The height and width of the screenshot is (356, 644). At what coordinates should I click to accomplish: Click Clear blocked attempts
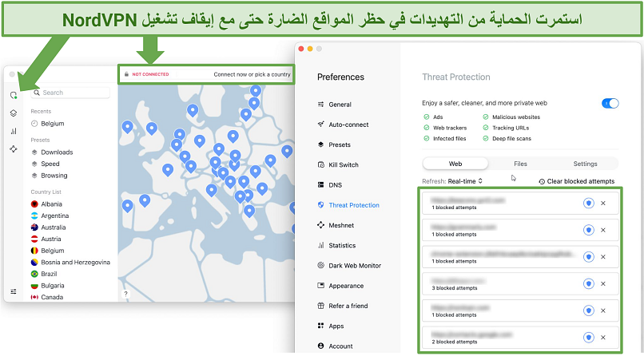[577, 181]
